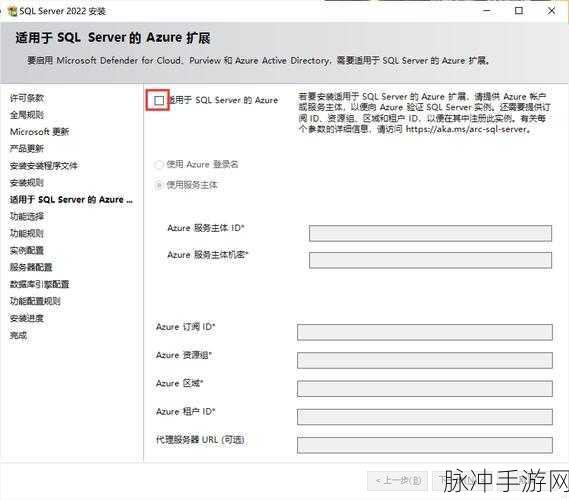Viewport: 569px width, 500px height.
Task: Click the Azure tenant ID field
Action: coord(425,417)
